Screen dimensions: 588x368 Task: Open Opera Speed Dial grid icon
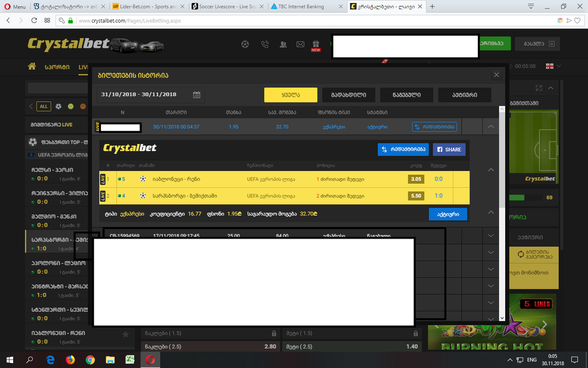tap(47, 20)
